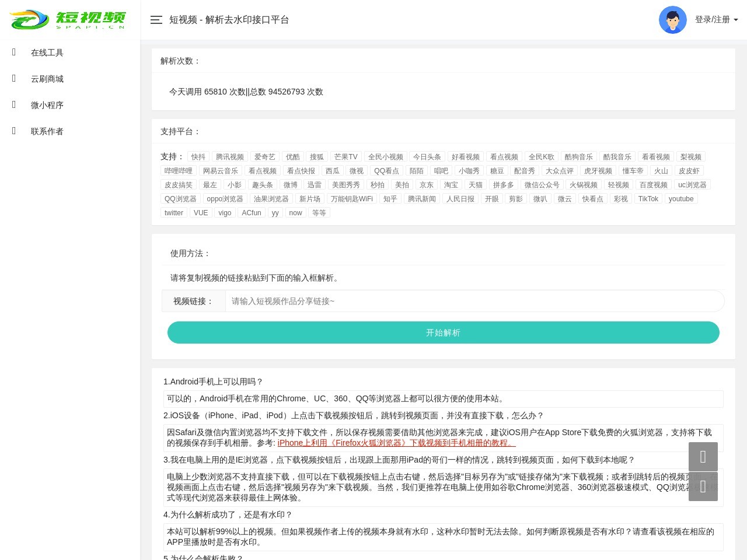Open the Firefox火狐浏览器 tutorial link
Image resolution: width=747 pixels, height=560 pixels.
tap(396, 443)
